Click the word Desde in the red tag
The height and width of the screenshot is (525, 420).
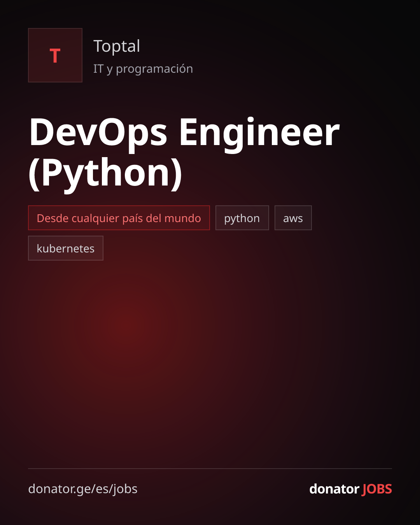pos(52,218)
